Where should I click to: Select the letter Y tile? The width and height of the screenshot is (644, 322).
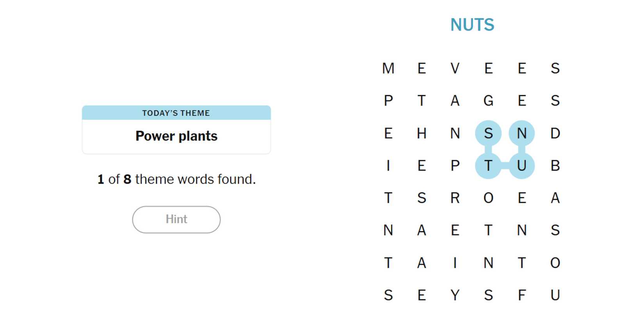[x=455, y=295]
